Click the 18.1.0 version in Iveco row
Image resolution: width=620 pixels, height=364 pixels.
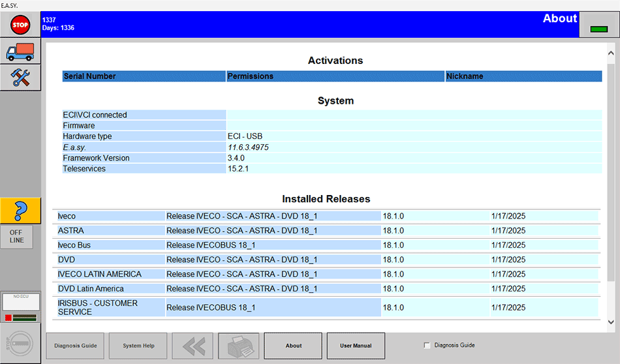point(393,216)
